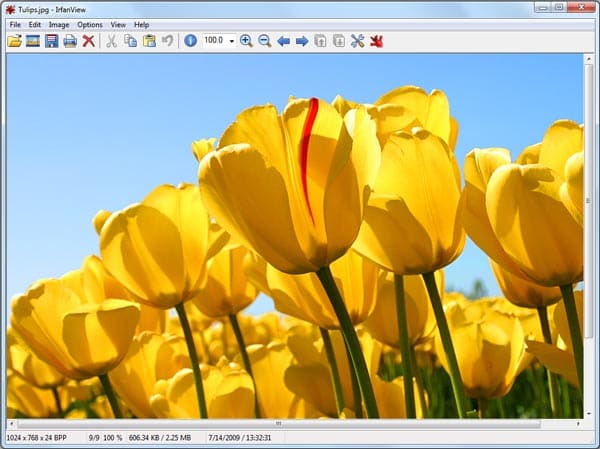Open the Image menu
This screenshot has width=600, height=449.
coord(59,24)
